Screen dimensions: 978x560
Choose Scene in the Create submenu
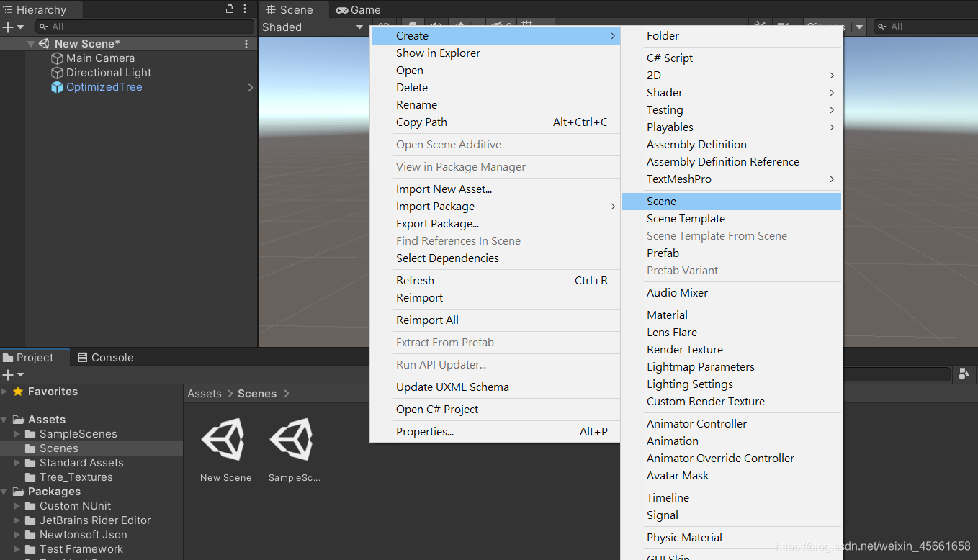732,202
